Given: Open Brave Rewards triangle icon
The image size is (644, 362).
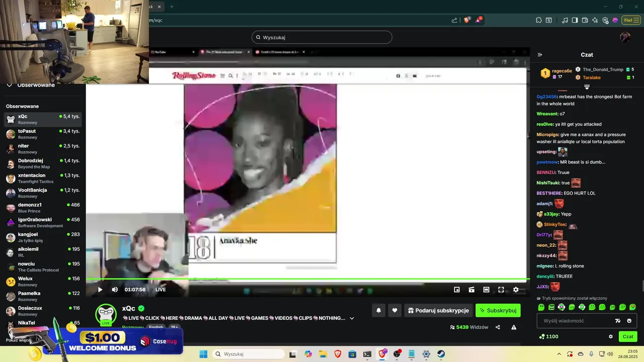Looking at the screenshot, I should tap(478, 20).
